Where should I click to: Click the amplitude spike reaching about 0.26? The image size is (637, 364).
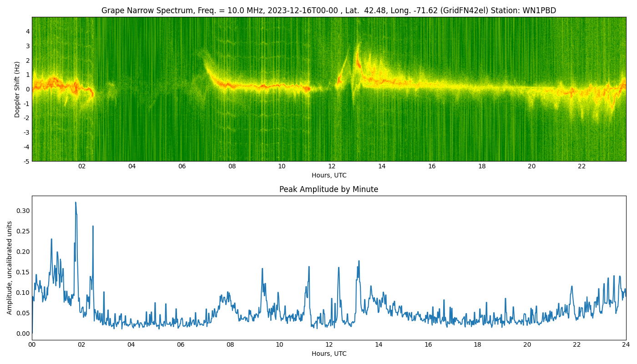pos(93,227)
